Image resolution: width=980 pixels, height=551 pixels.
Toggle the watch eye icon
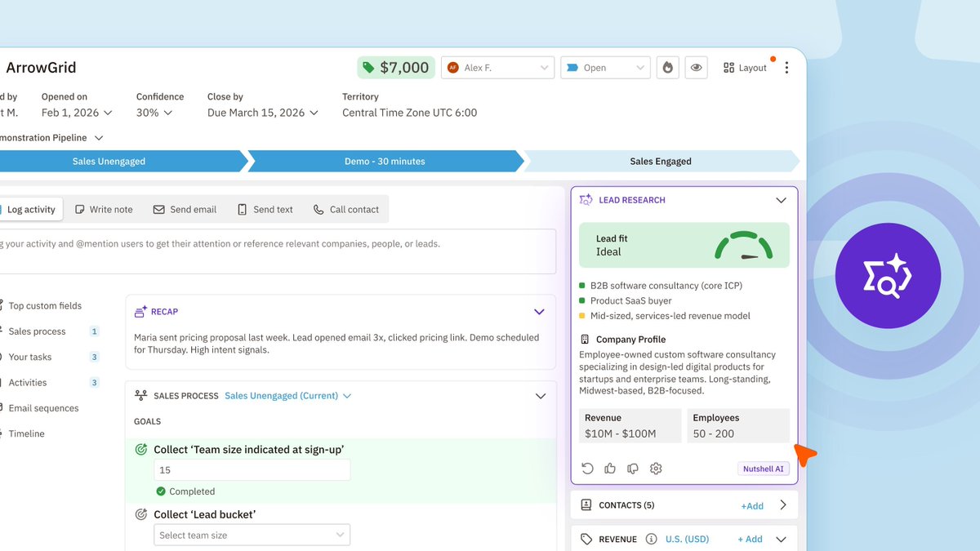tap(696, 68)
